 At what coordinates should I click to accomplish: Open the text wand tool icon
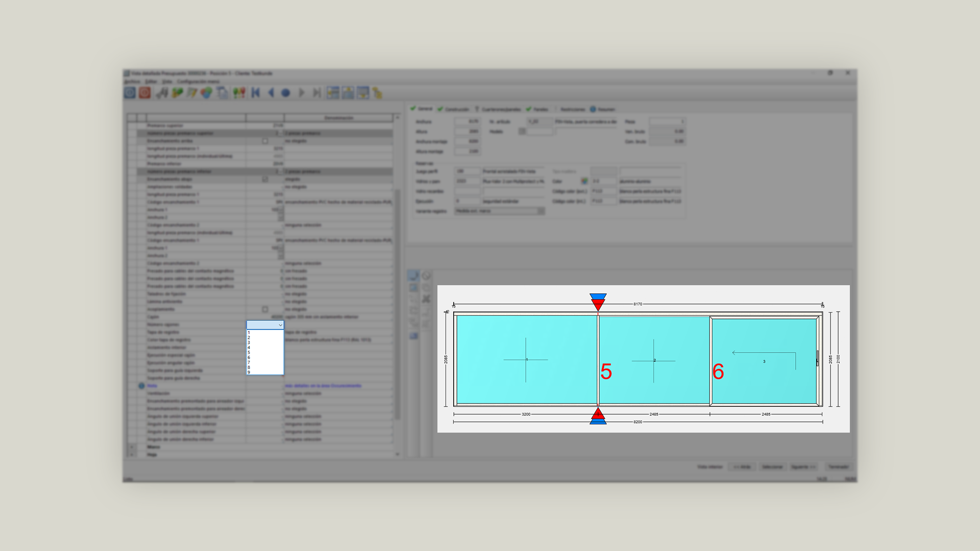click(x=162, y=93)
